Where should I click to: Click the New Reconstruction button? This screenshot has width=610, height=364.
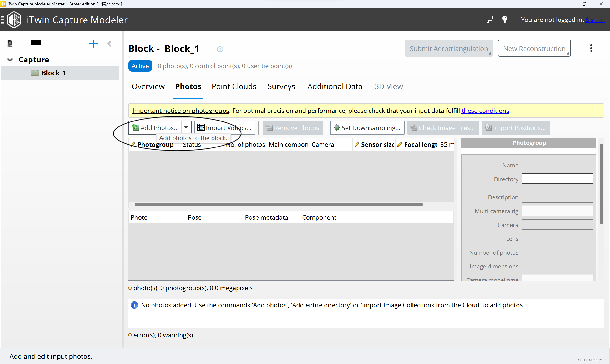(534, 49)
